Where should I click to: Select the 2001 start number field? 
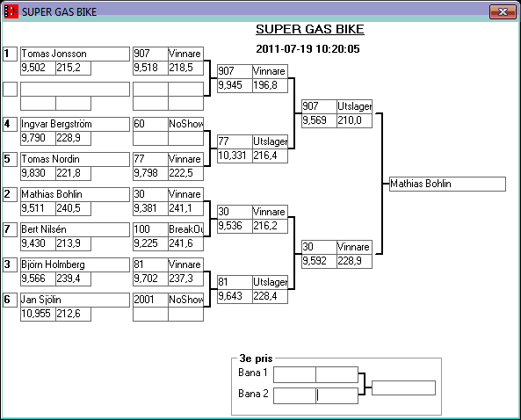click(x=150, y=300)
